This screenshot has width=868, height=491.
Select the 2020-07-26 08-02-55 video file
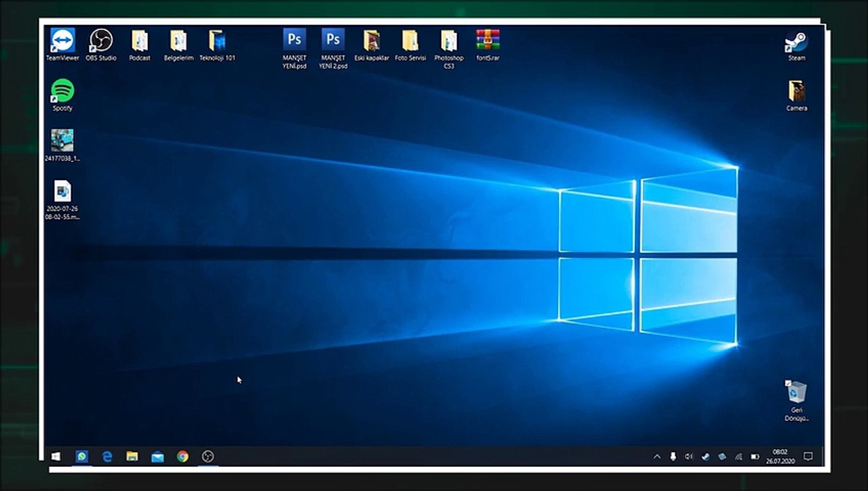click(x=62, y=200)
